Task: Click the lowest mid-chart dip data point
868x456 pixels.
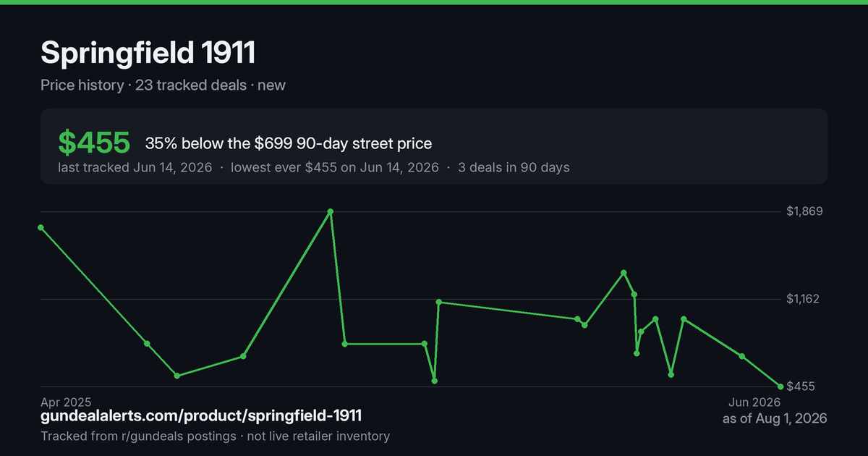Action: click(434, 381)
